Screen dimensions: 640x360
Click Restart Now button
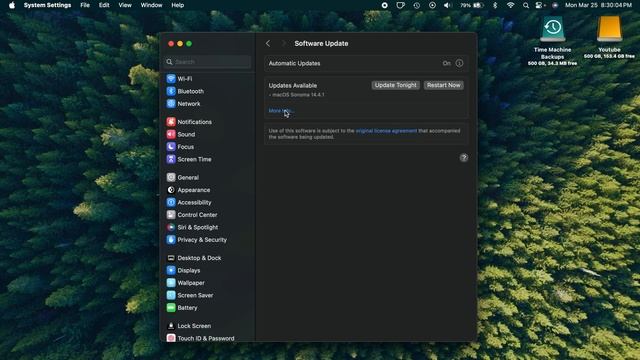coord(444,85)
